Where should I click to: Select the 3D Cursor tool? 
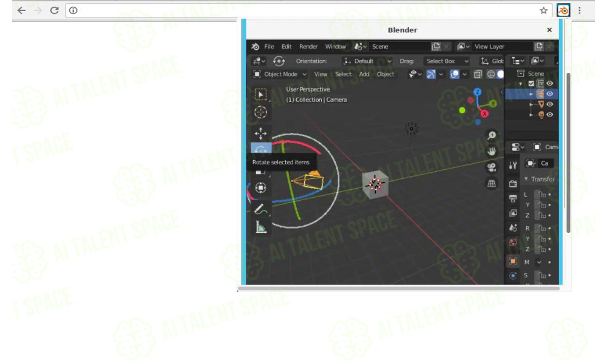tap(260, 112)
